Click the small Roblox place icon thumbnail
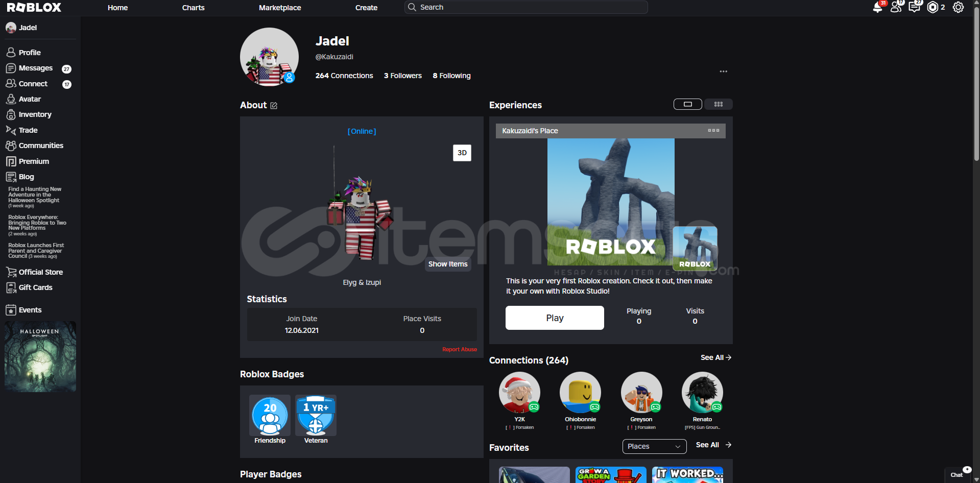The height and width of the screenshot is (483, 980). tap(695, 248)
